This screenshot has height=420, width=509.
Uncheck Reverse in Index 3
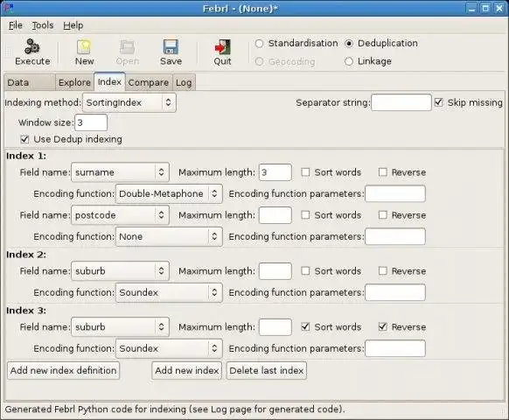(x=383, y=326)
